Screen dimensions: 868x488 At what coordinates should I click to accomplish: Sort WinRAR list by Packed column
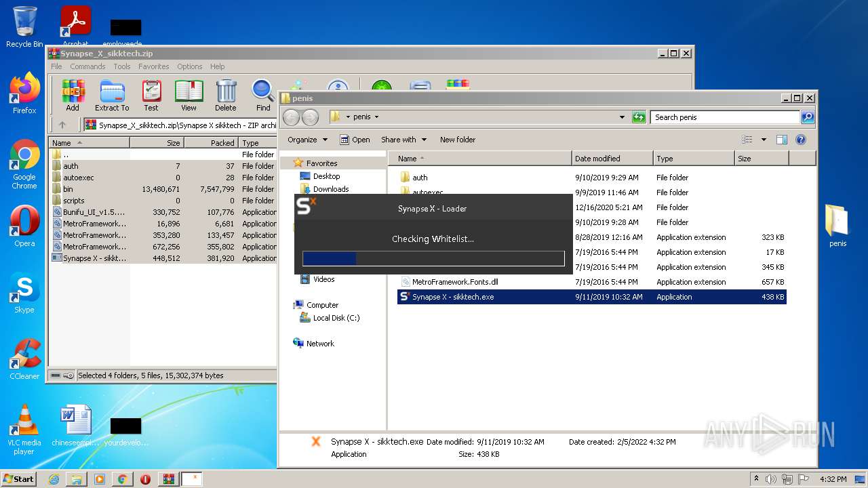pos(211,143)
